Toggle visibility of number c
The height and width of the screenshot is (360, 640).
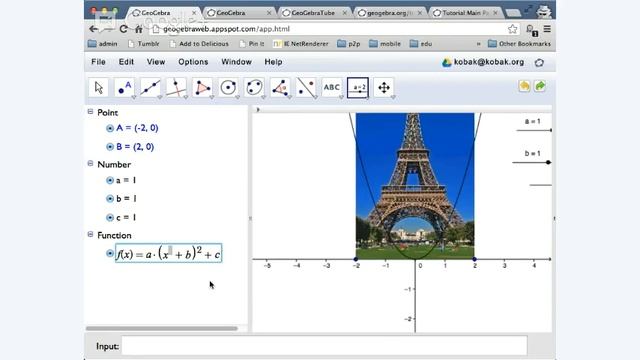pos(110,218)
